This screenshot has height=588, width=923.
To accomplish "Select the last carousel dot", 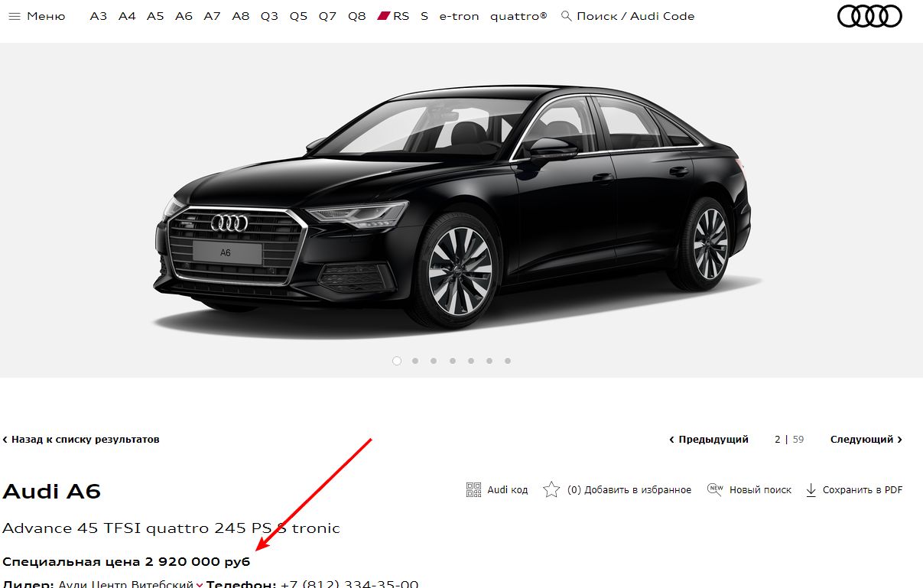I will [x=508, y=361].
